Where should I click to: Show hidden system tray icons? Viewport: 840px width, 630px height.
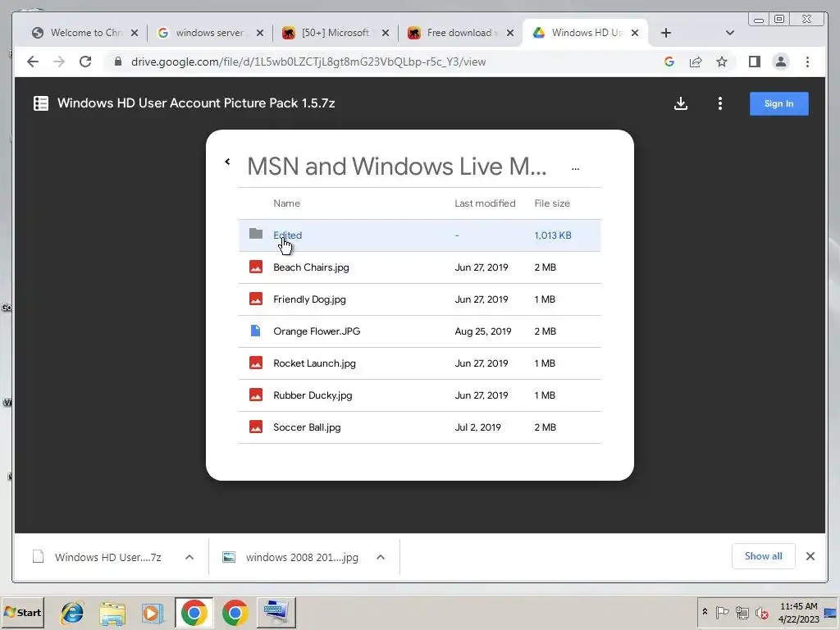coord(705,612)
